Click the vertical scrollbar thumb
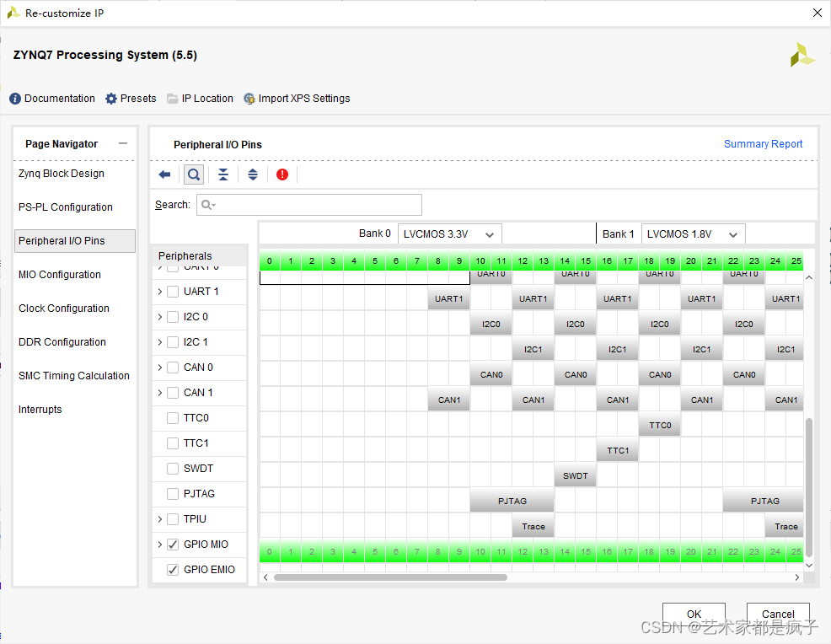 (809, 488)
